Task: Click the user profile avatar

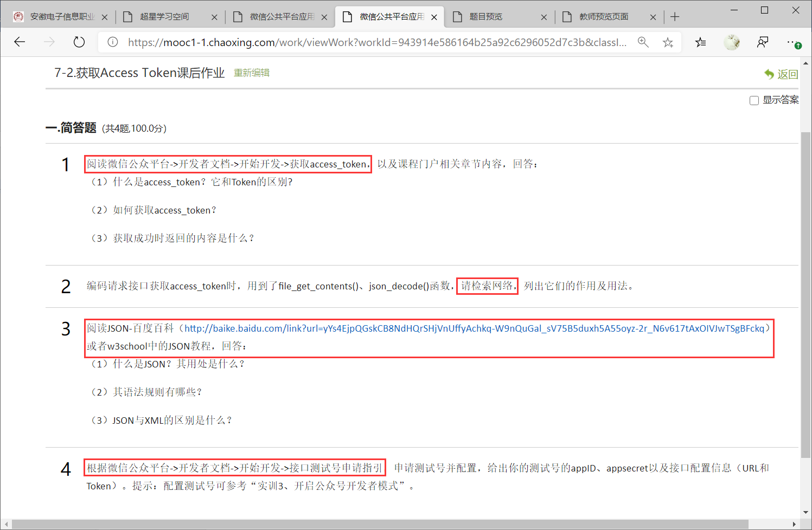Action: point(732,42)
